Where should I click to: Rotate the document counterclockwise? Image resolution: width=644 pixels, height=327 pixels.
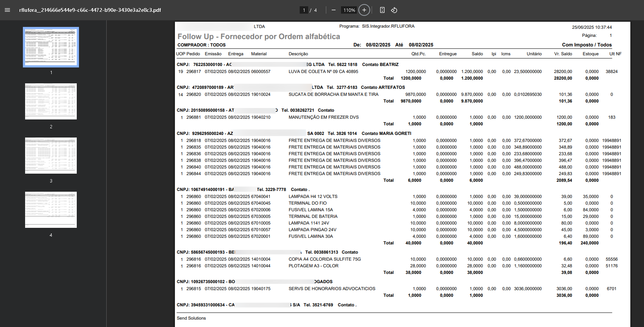pos(394,10)
